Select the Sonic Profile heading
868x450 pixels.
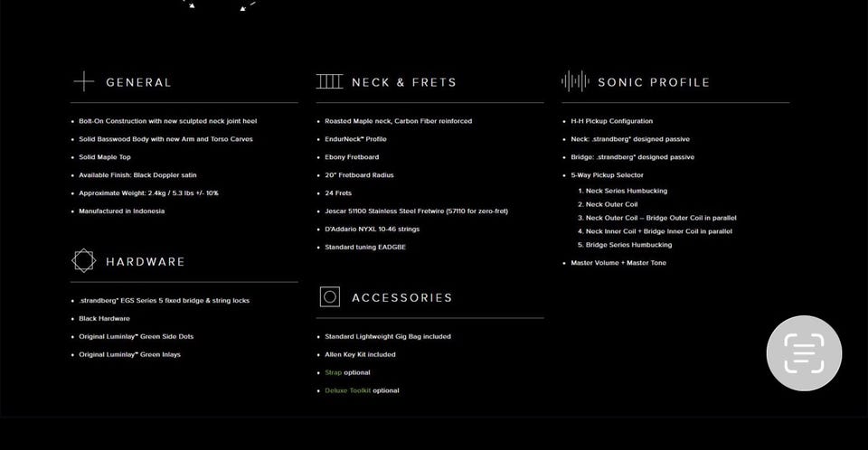coord(654,82)
